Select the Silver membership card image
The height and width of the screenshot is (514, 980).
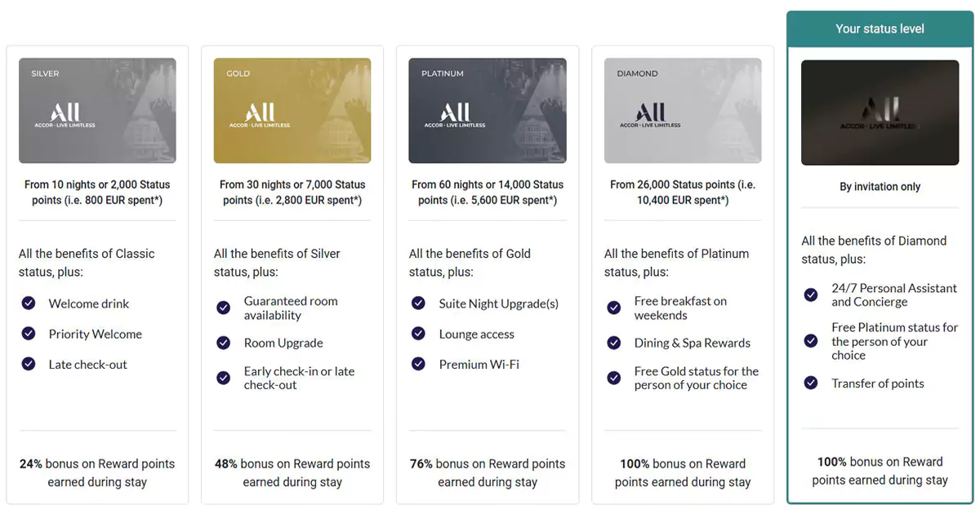click(x=97, y=111)
